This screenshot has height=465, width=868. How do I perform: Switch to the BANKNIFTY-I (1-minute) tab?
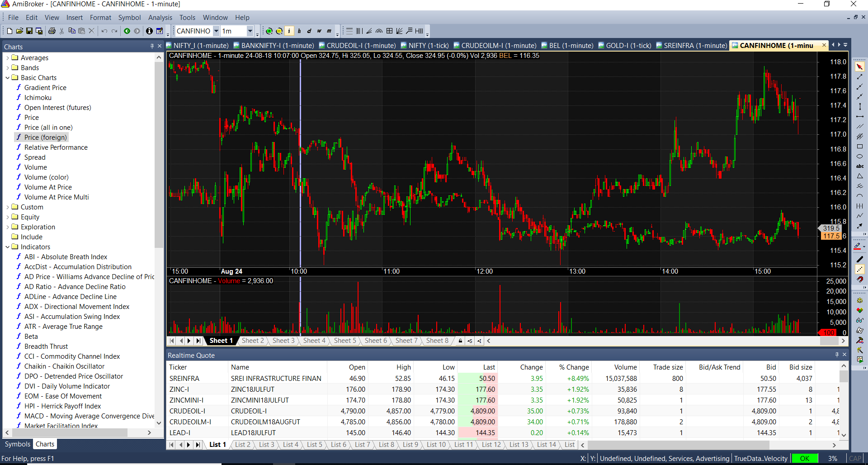[274, 46]
